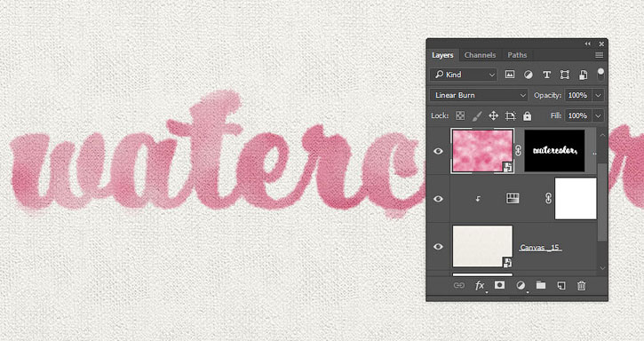Filter layers by adjustment layers
Screen dimensions: 644x341
coord(529,75)
